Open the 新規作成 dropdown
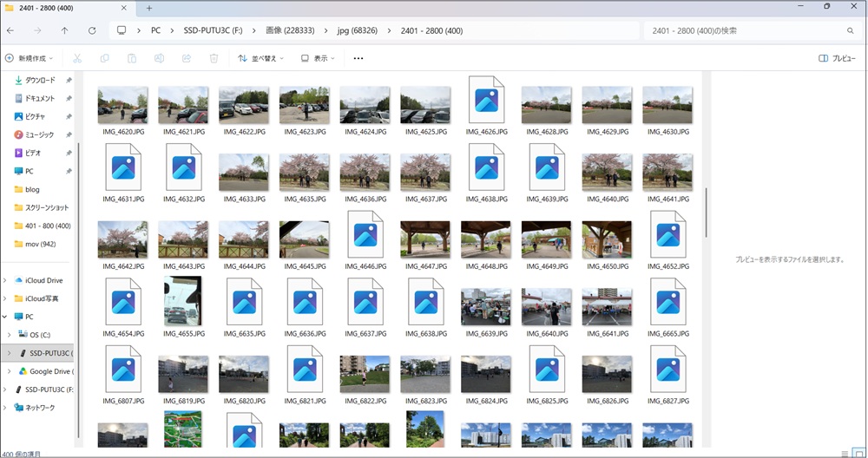Viewport: 868px width, 458px height. (29, 58)
